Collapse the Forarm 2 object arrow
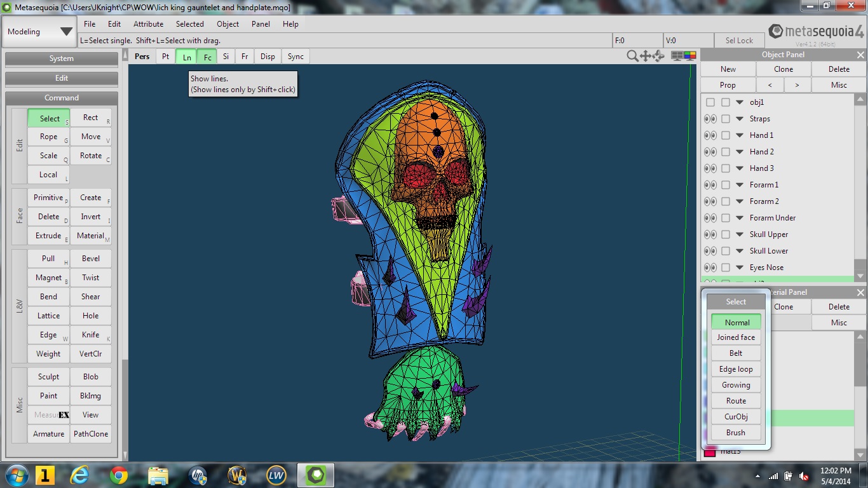The height and width of the screenshot is (488, 868). (740, 201)
